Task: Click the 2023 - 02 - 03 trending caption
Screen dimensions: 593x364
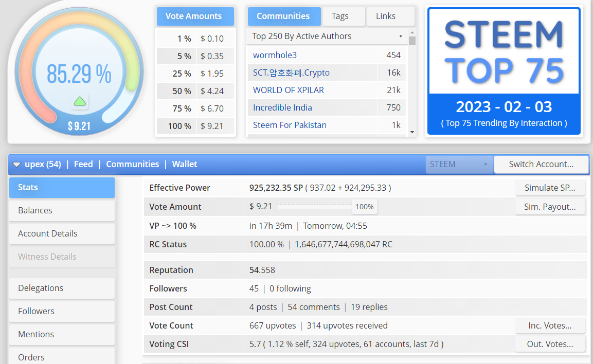Action: coord(504,107)
